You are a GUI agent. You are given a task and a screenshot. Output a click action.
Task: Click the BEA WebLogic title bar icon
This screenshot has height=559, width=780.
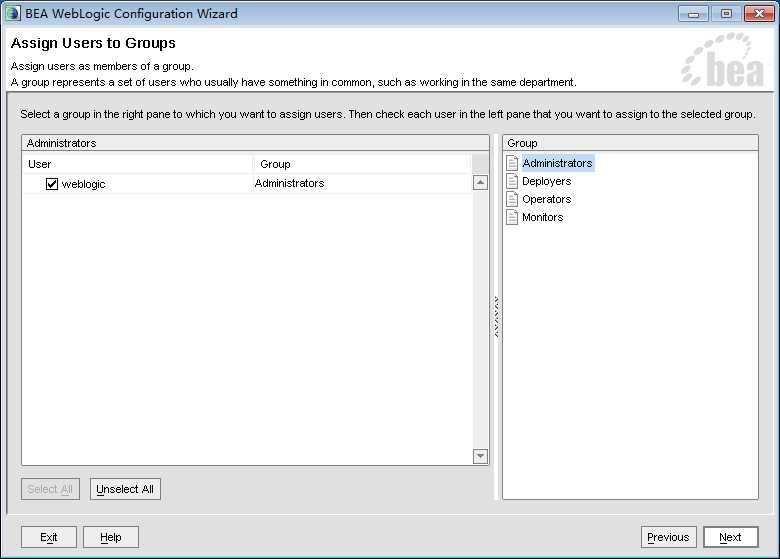12,13
